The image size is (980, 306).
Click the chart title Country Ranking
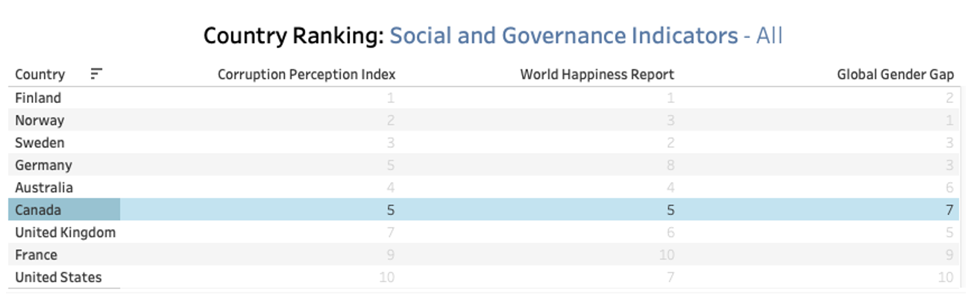[x=294, y=36]
